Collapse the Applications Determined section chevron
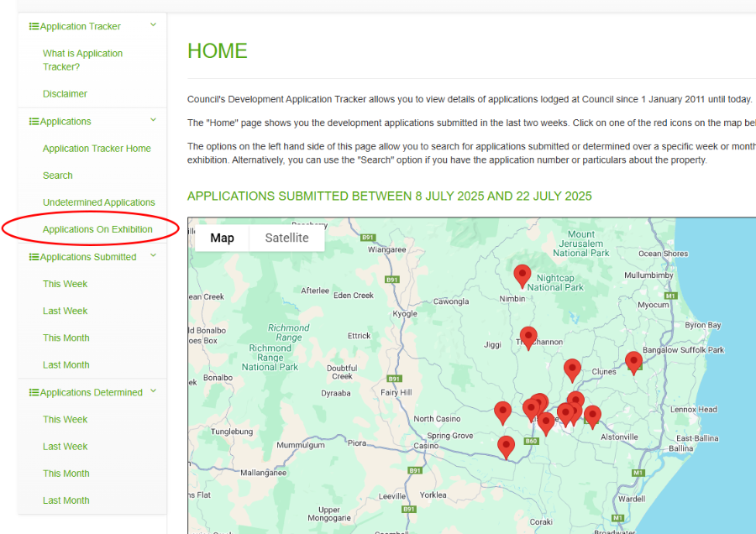 [x=154, y=391]
